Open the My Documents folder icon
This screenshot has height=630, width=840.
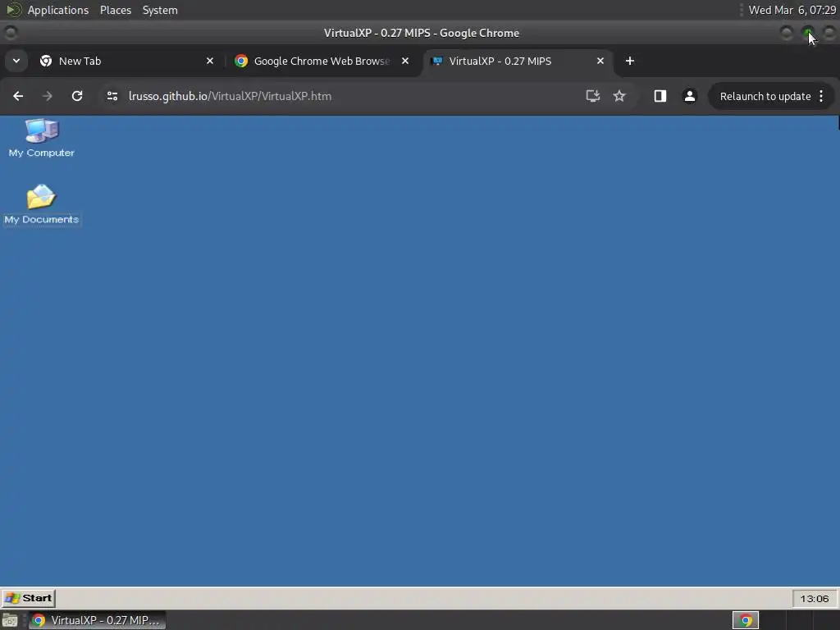[41, 204]
